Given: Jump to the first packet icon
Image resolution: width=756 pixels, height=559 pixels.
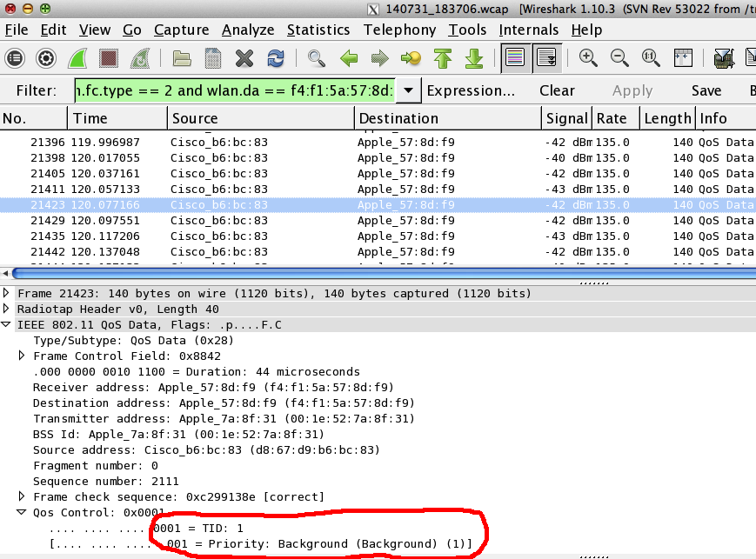Looking at the screenshot, I should [443, 58].
